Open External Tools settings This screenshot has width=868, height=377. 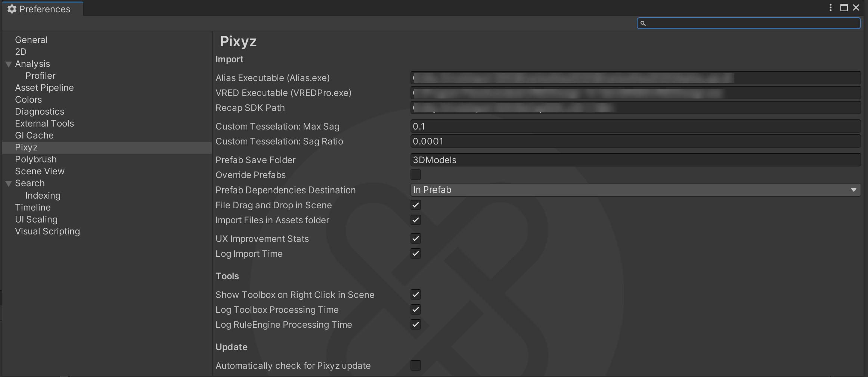pos(44,124)
